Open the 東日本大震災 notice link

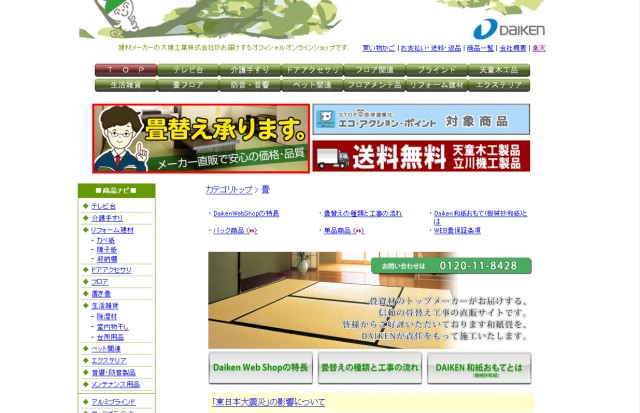269,402
